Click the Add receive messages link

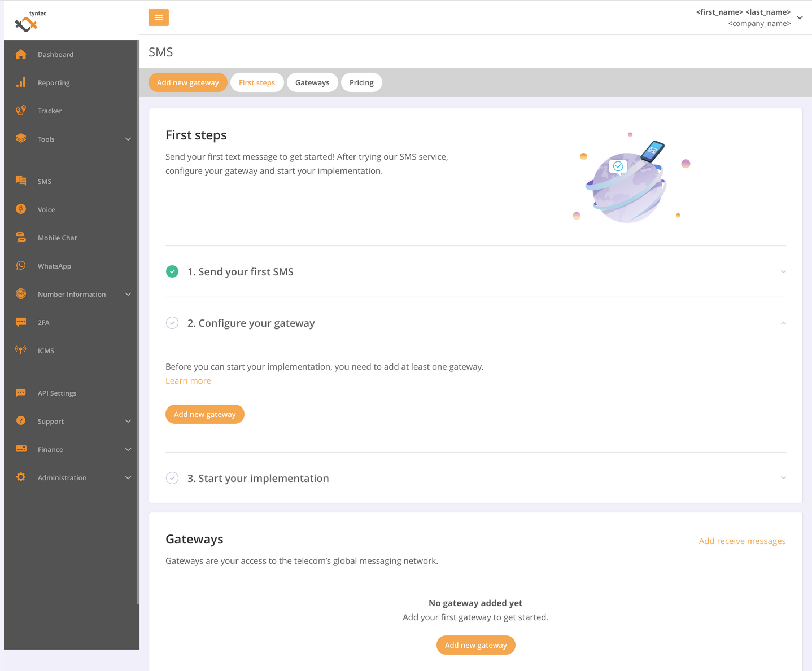click(x=743, y=541)
